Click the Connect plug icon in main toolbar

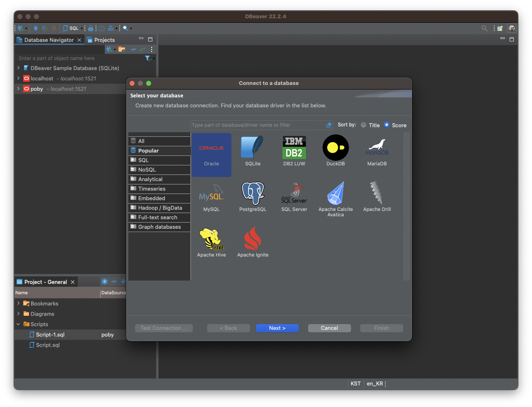click(x=36, y=28)
